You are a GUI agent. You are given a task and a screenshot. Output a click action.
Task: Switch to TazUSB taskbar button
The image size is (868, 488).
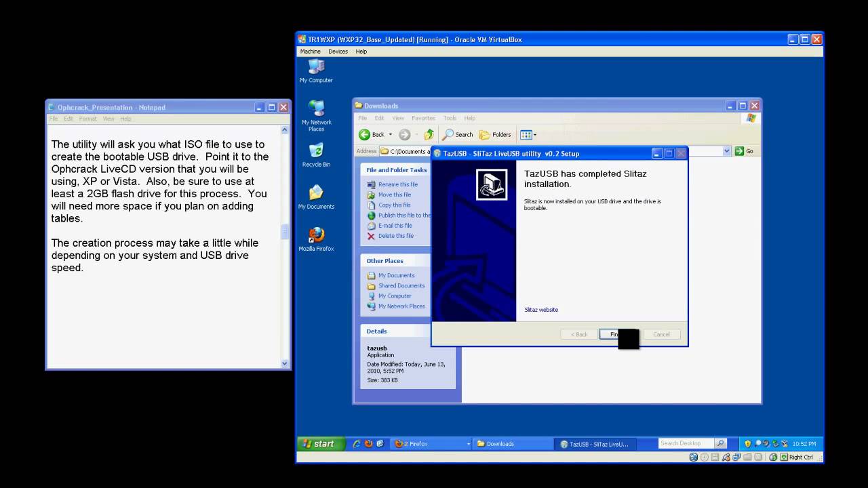(596, 444)
